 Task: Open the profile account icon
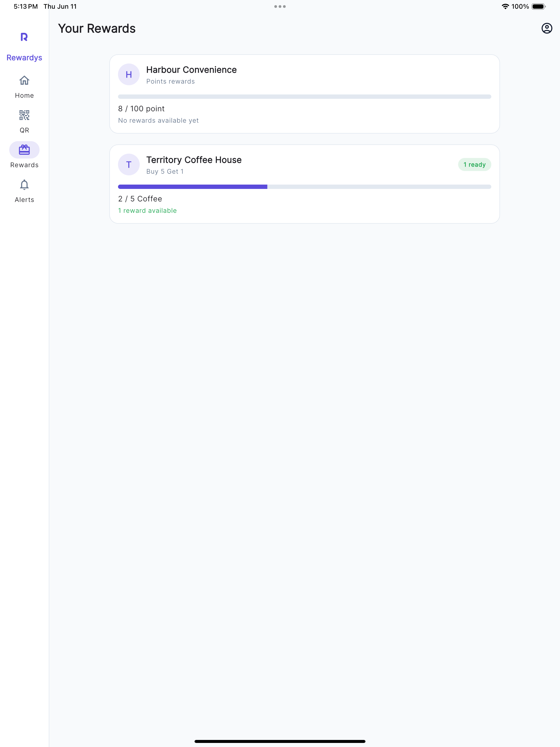click(x=546, y=29)
